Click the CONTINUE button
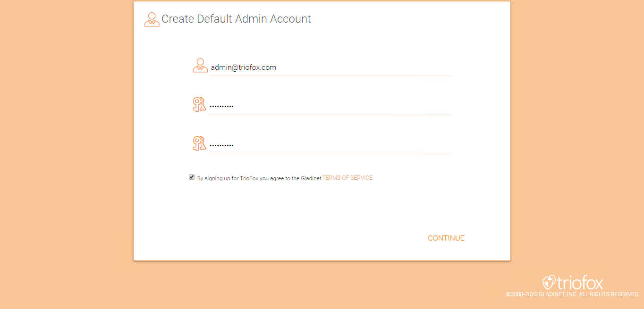This screenshot has width=644, height=309. click(446, 238)
